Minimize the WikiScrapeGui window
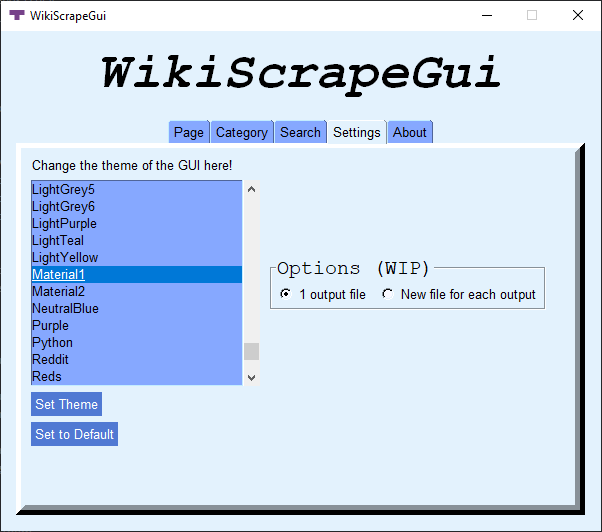 pyautogui.click(x=487, y=15)
